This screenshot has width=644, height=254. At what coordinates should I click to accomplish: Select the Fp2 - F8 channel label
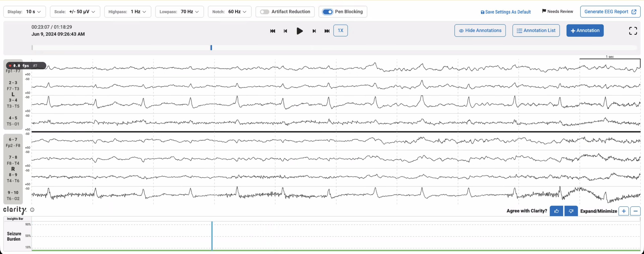pyautogui.click(x=13, y=145)
